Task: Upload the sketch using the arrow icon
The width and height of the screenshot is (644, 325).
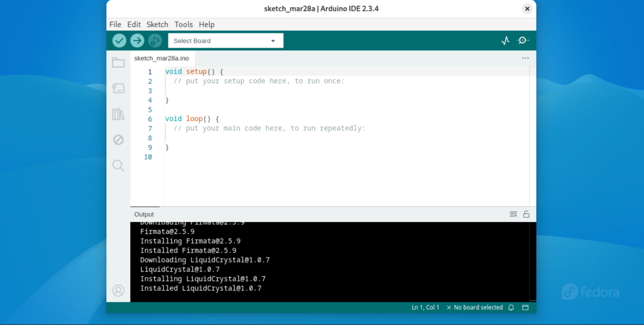Action: pyautogui.click(x=137, y=40)
